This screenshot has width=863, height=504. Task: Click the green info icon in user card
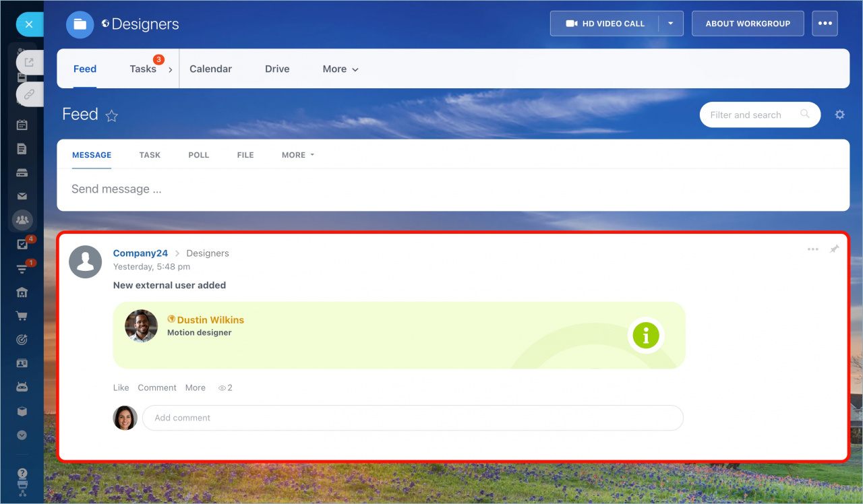(x=646, y=335)
